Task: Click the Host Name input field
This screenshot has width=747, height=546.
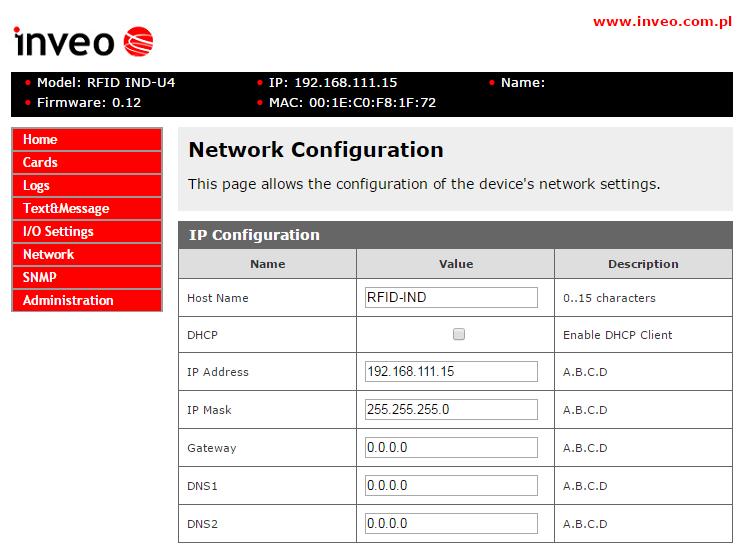Action: [x=451, y=297]
